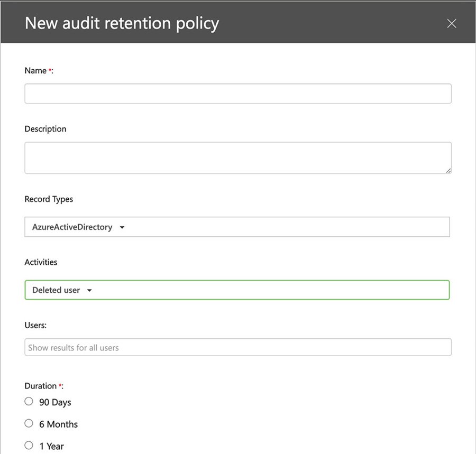Close the New audit retention policy dialog
The height and width of the screenshot is (454, 476).
click(451, 23)
